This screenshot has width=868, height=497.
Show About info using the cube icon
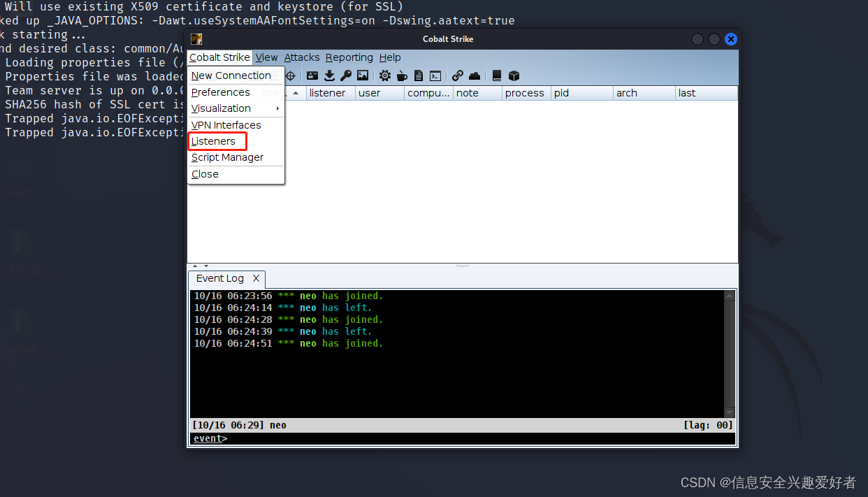pos(514,75)
